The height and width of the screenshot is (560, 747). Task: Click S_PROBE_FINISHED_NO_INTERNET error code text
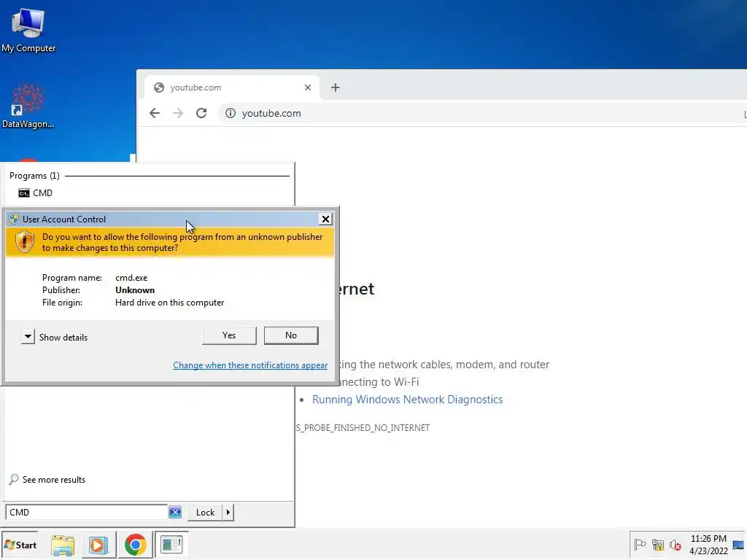(363, 427)
